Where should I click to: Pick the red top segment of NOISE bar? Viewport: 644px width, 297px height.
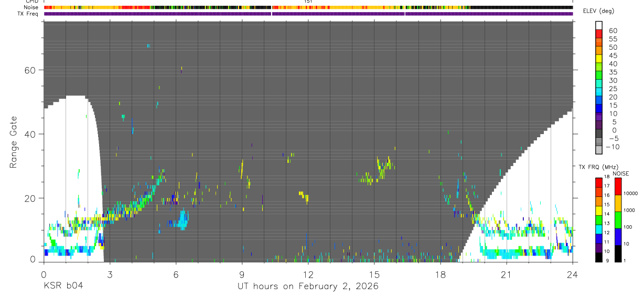(x=617, y=186)
